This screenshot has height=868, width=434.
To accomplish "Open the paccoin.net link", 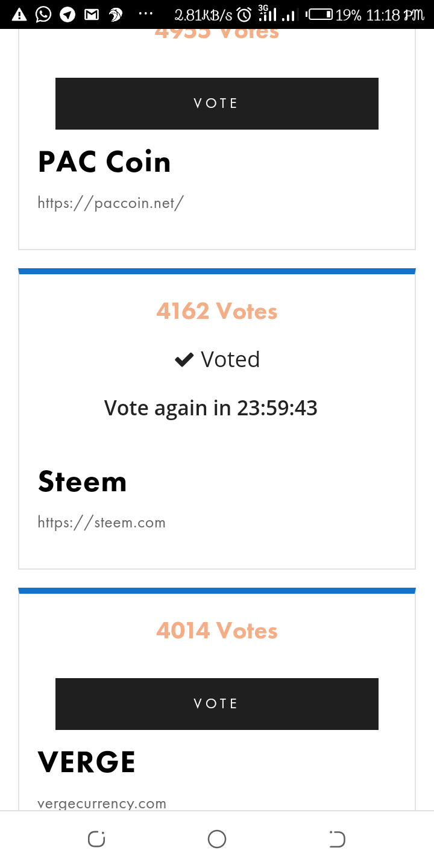I will coord(111,203).
